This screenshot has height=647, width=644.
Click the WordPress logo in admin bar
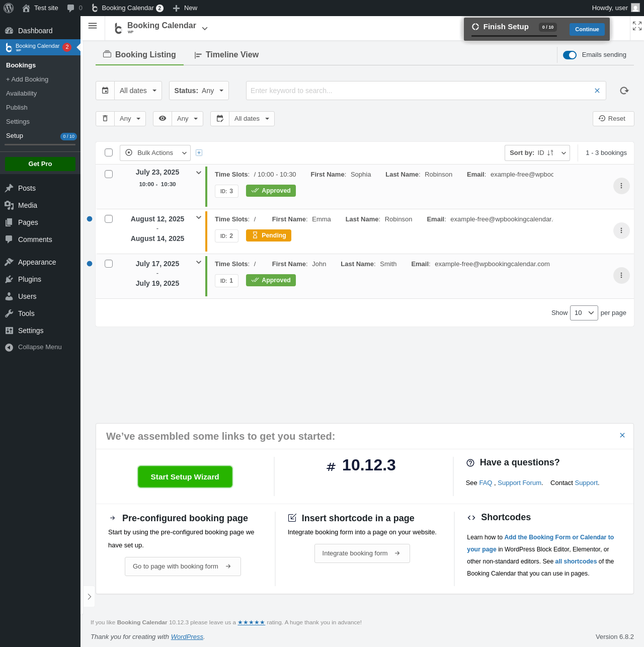[x=9, y=8]
